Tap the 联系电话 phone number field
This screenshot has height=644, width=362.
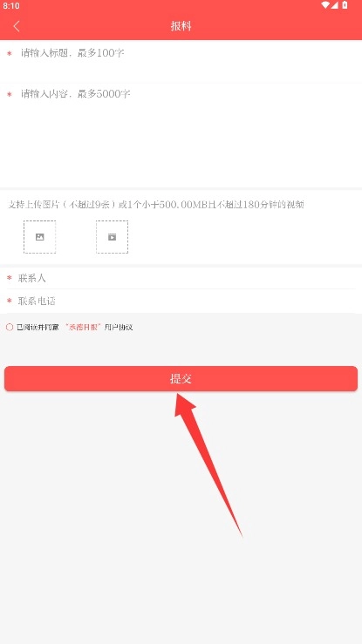(x=181, y=301)
